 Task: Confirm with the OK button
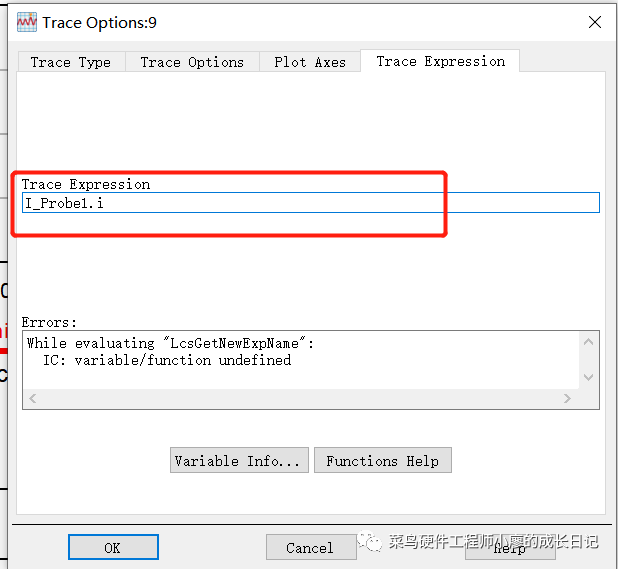(113, 547)
